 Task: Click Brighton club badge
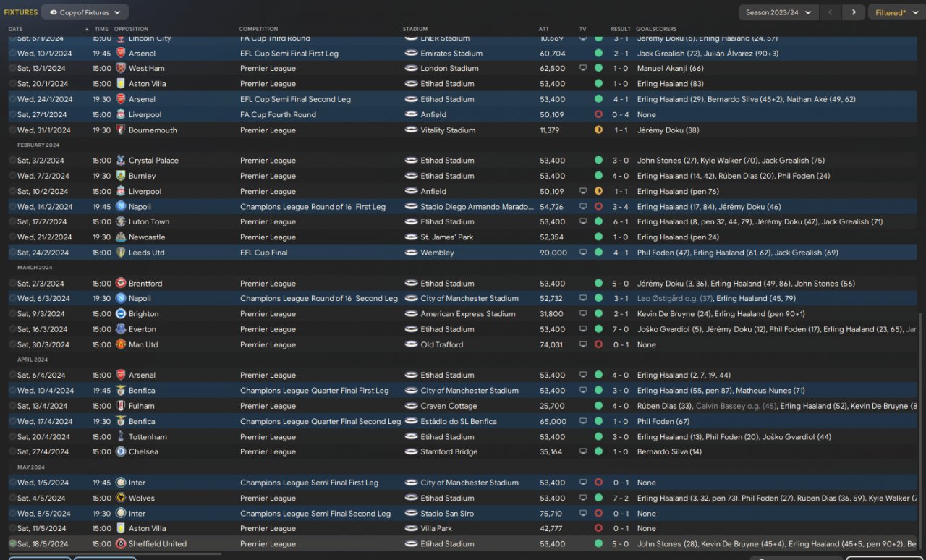[121, 314]
